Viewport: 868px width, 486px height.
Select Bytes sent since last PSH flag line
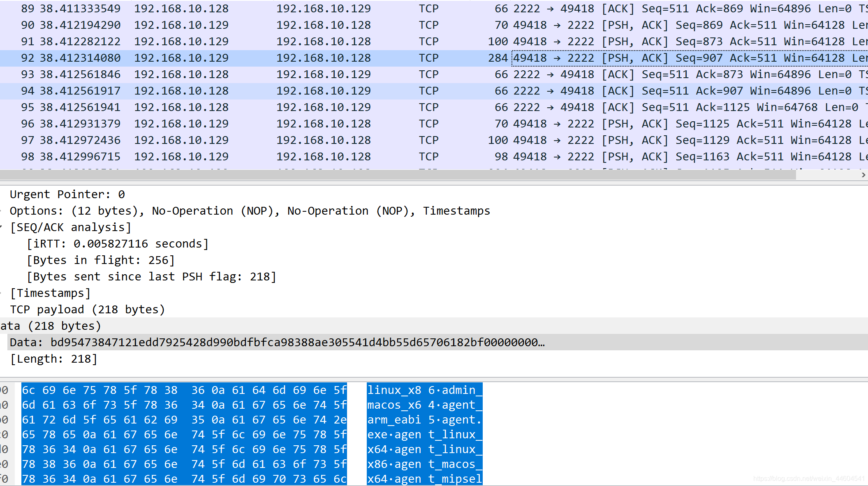[151, 277]
